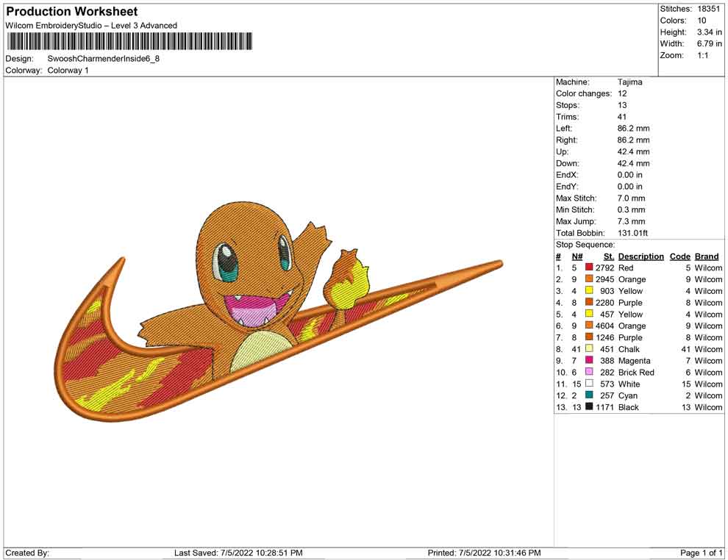Click the Zoom value '1:1'
728x560 pixels.
703,55
